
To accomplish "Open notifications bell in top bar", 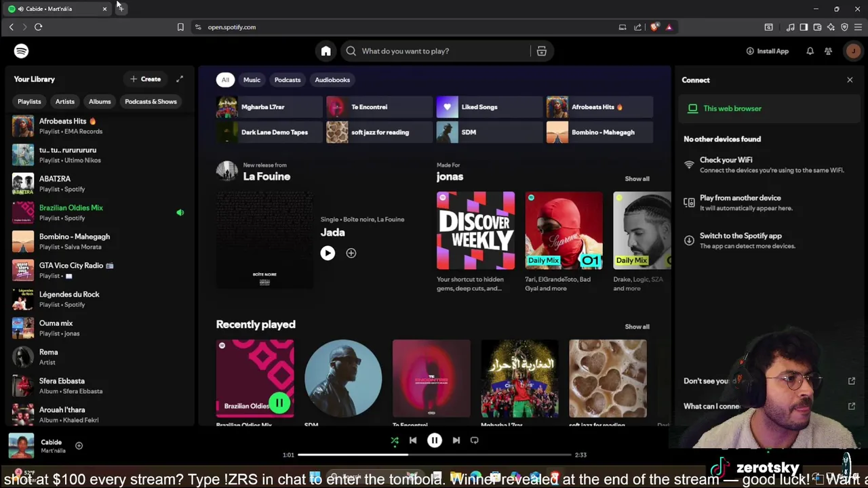I will (x=810, y=51).
